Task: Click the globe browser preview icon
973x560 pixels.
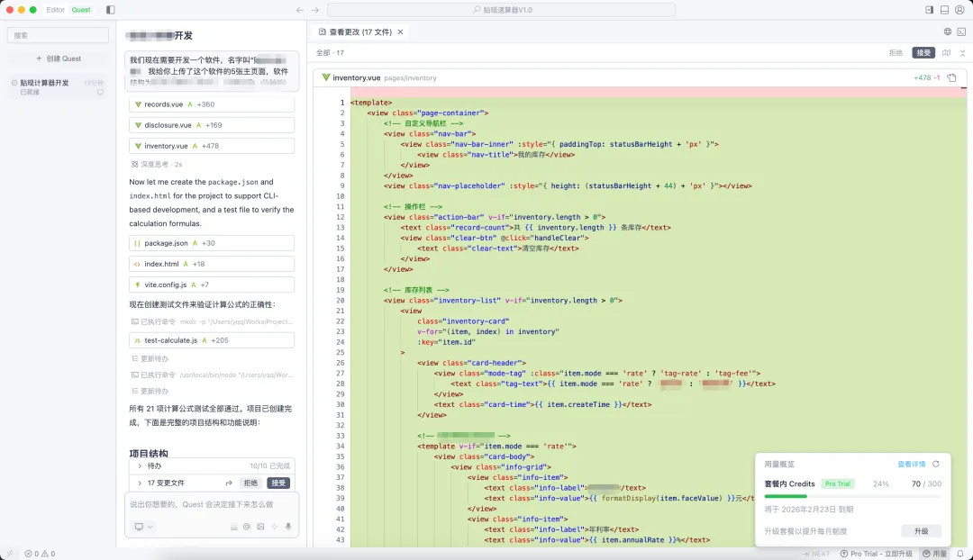Action: pyautogui.click(x=948, y=32)
